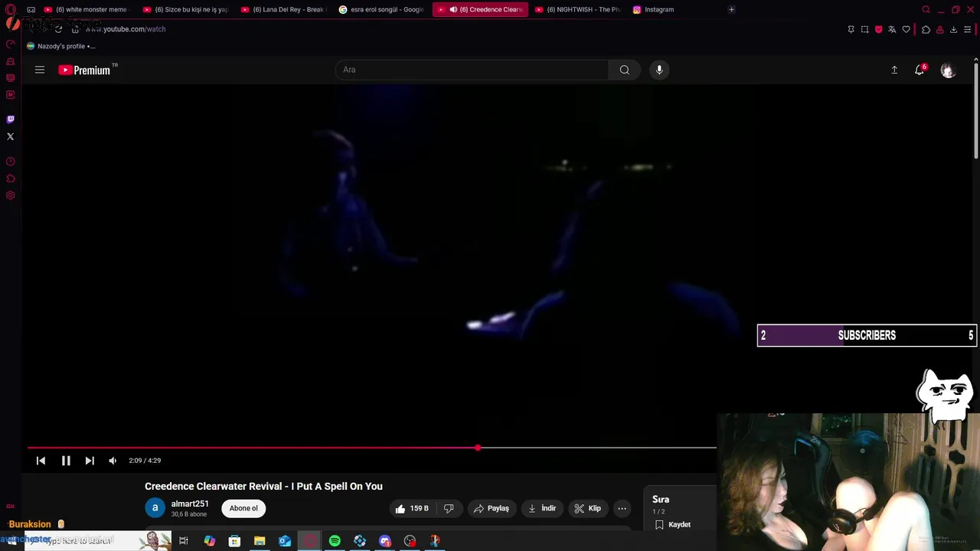The height and width of the screenshot is (551, 980).
Task: Open more actions three-dot menu
Action: 622,508
